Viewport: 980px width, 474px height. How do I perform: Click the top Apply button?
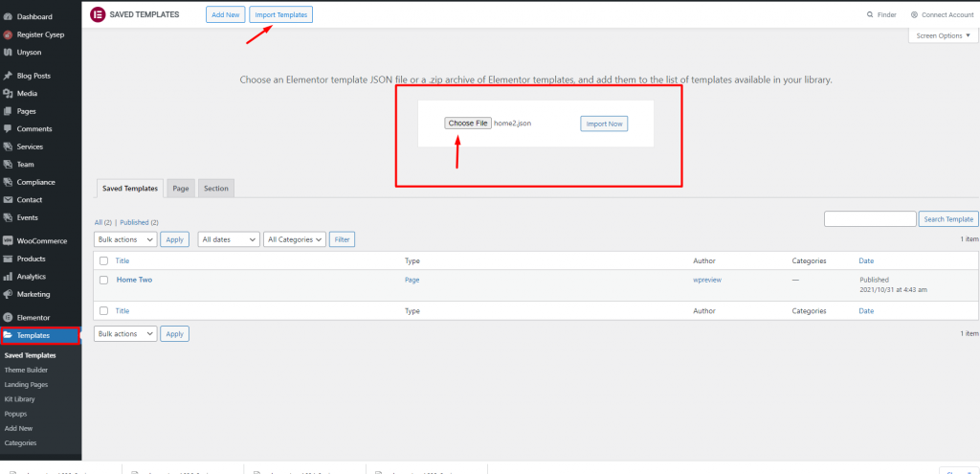click(x=175, y=238)
